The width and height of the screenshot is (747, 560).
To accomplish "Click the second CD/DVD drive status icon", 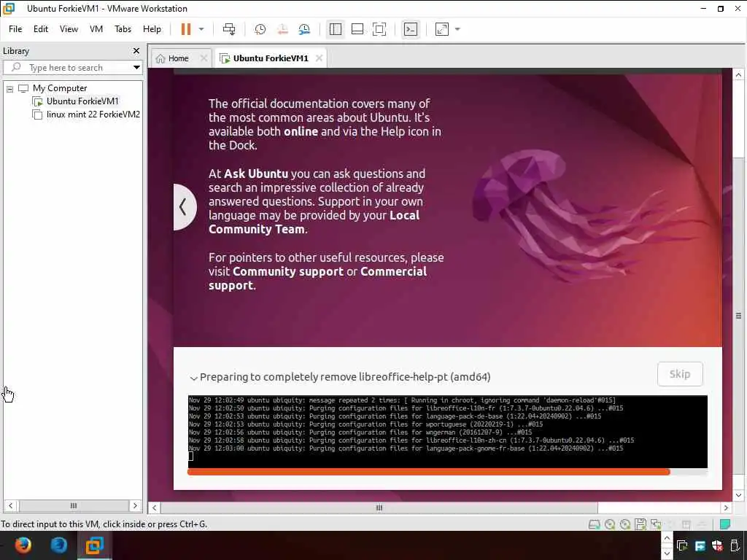I will pos(625,524).
